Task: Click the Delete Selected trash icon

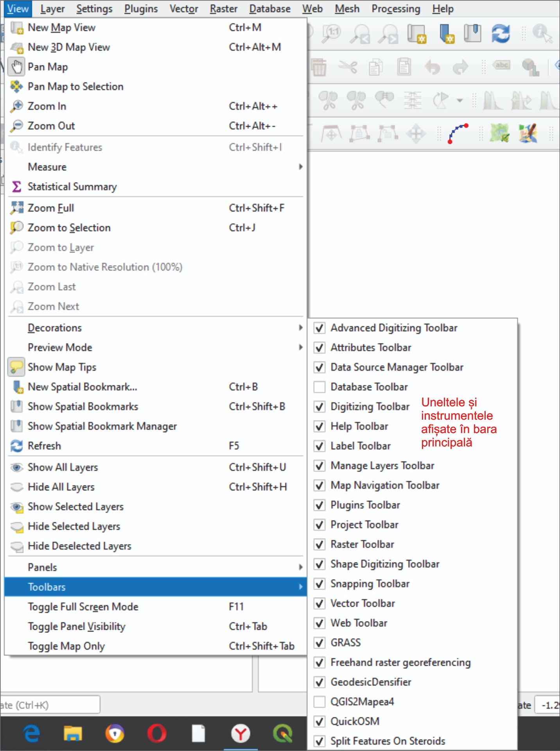Action: point(318,67)
